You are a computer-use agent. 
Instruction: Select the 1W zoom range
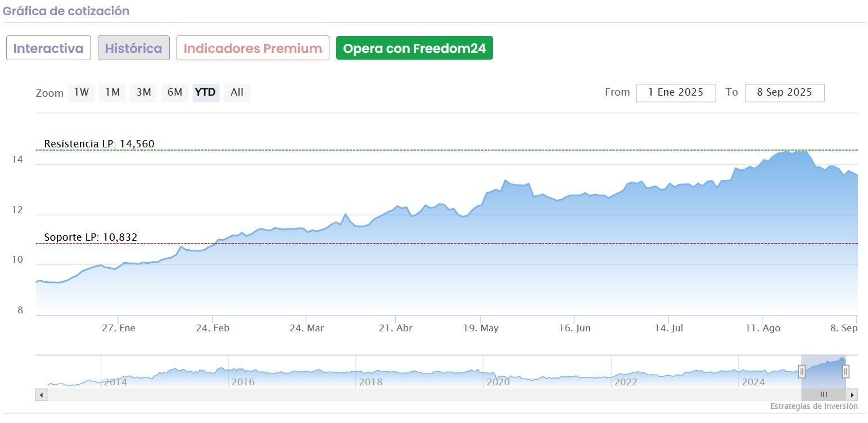click(x=82, y=93)
